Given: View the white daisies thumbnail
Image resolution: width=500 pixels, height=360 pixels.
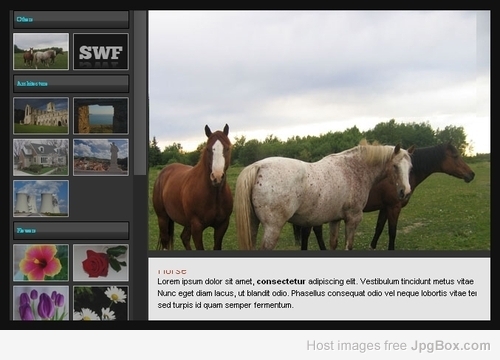Looking at the screenshot, I should coord(101,303).
